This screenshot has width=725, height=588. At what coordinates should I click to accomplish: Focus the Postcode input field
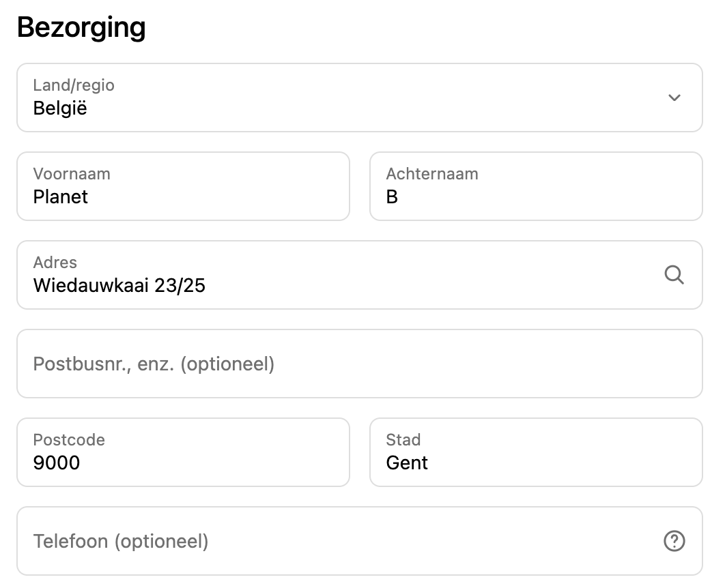(183, 452)
